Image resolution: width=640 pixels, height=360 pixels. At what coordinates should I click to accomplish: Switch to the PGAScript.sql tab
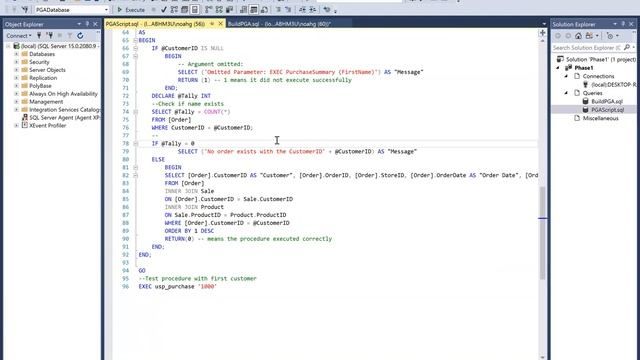[x=155, y=24]
